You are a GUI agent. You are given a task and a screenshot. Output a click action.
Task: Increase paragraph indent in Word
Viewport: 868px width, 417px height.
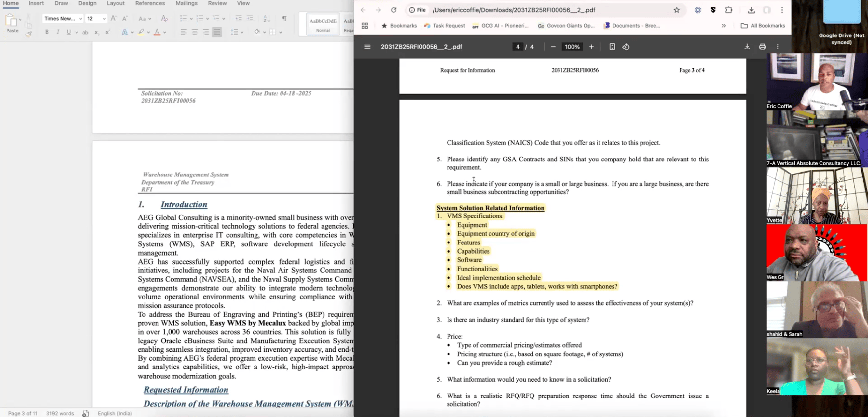pos(250,19)
